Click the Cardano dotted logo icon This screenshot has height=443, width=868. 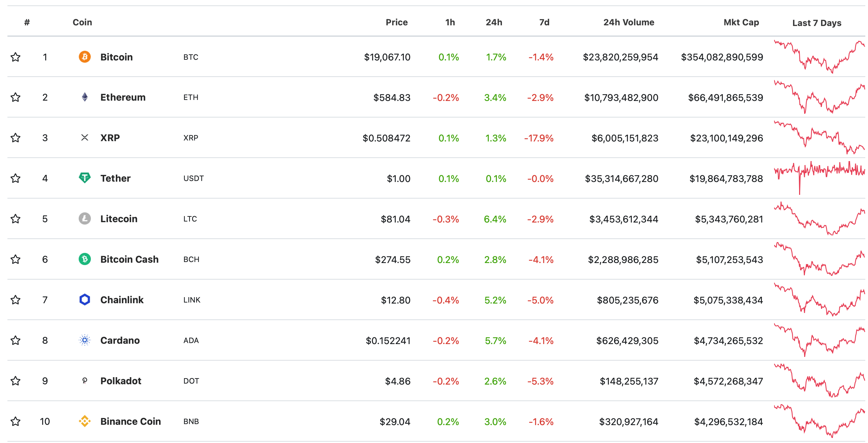click(x=85, y=340)
